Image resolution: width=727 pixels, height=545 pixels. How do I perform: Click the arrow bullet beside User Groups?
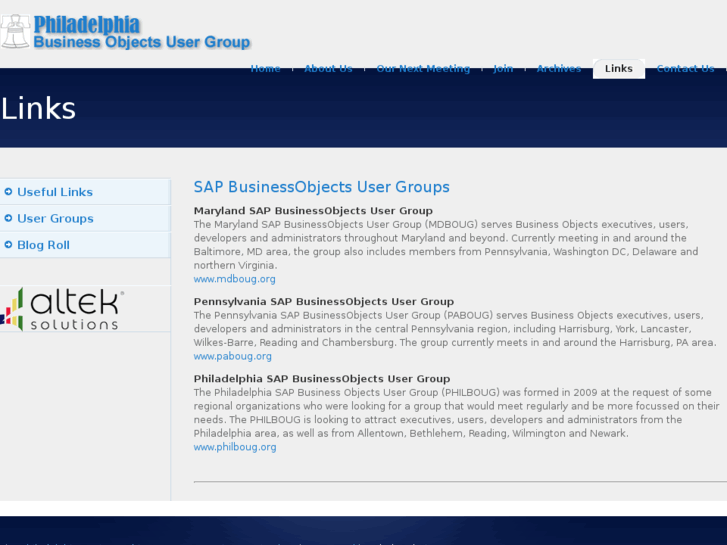point(8,218)
